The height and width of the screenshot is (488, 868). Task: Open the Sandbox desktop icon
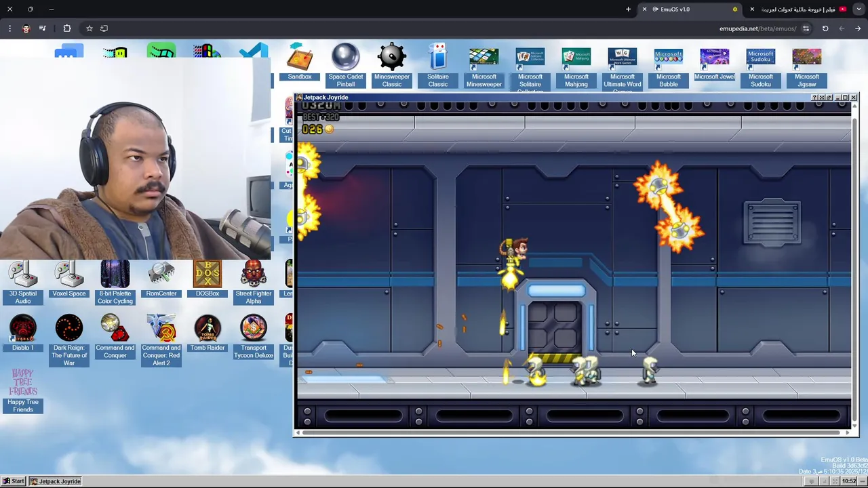(x=299, y=62)
